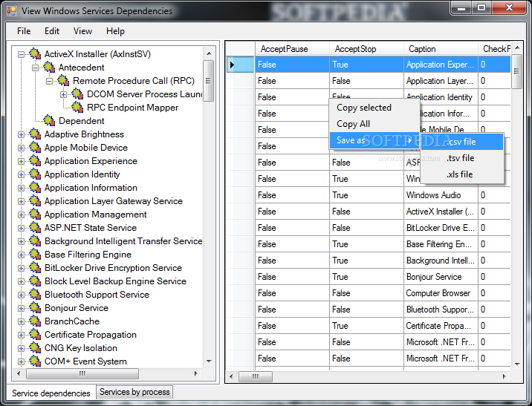Open the View menu
This screenshot has width=532, height=406.
pyautogui.click(x=82, y=31)
